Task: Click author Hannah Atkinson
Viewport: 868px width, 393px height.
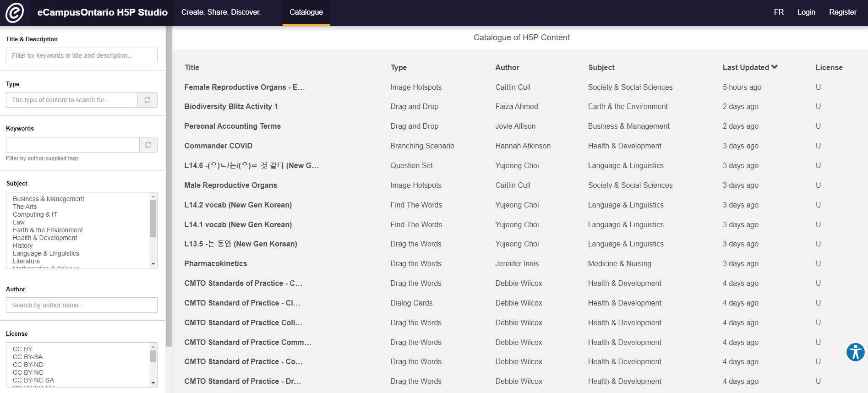Action: (x=523, y=146)
